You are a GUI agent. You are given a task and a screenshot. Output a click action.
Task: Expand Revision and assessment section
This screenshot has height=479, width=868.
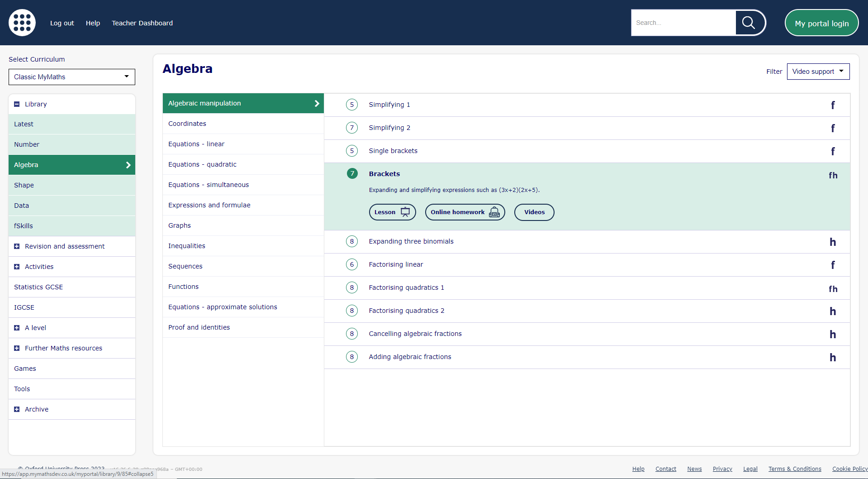coord(17,246)
